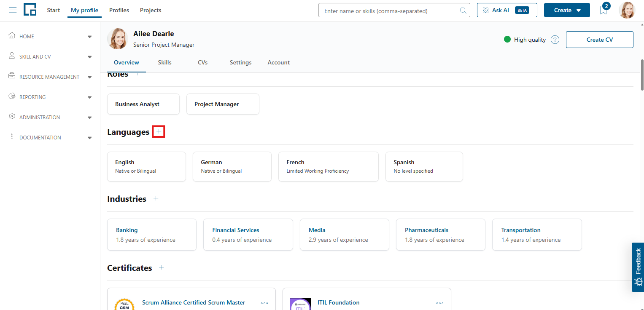Click the Create CV button
The width and height of the screenshot is (644, 310).
pos(600,40)
